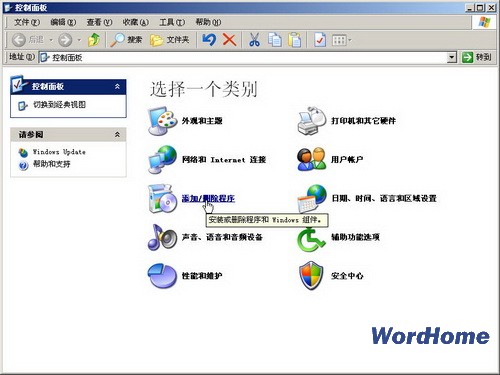Screen dimensions: 500x375
Task: Click the title bar control panel icon
Action: [8, 8]
